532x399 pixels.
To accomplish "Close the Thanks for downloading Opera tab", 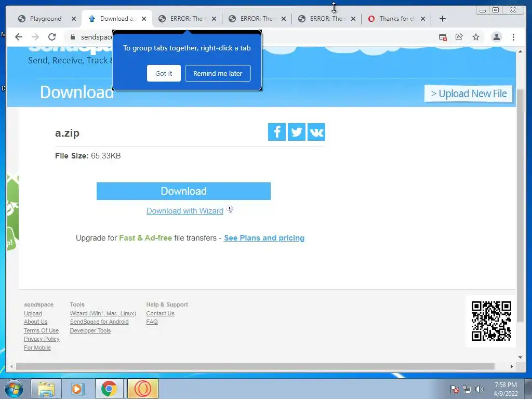I will pos(423,19).
